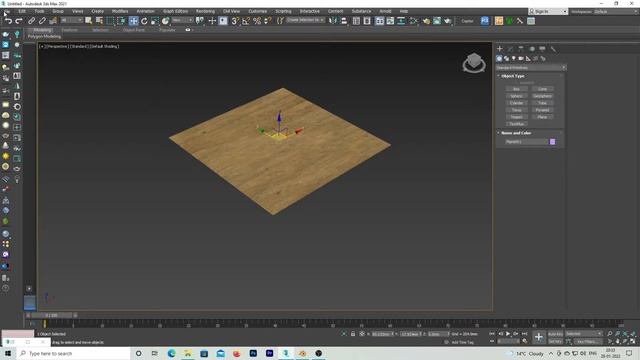Activate the Select and Scale tool
The width and height of the screenshot is (640, 360).
pos(155,21)
